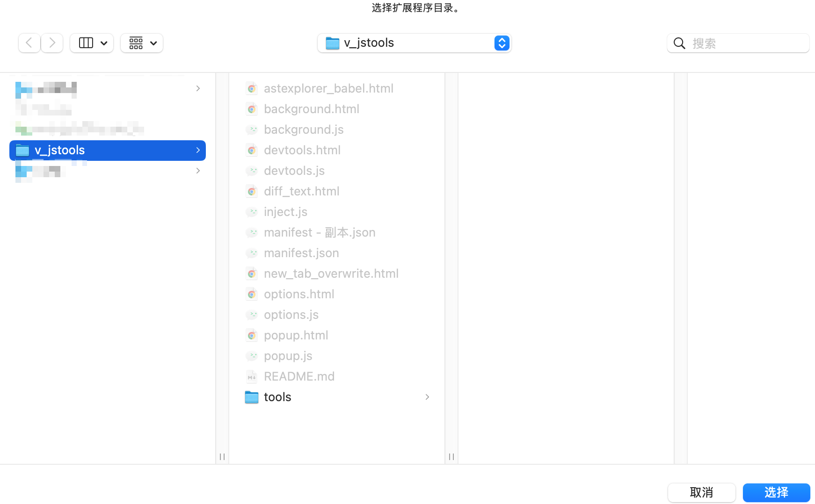Click the back navigation arrow
815x504 pixels.
(29, 43)
